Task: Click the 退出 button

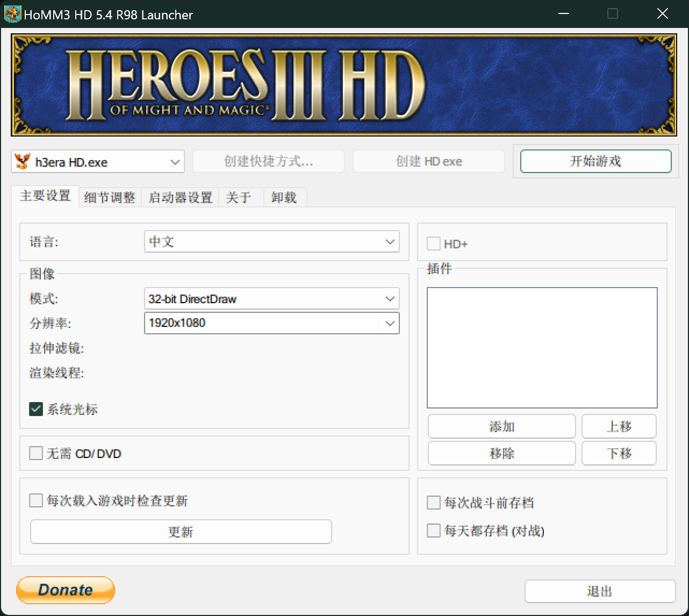Action: (600, 591)
